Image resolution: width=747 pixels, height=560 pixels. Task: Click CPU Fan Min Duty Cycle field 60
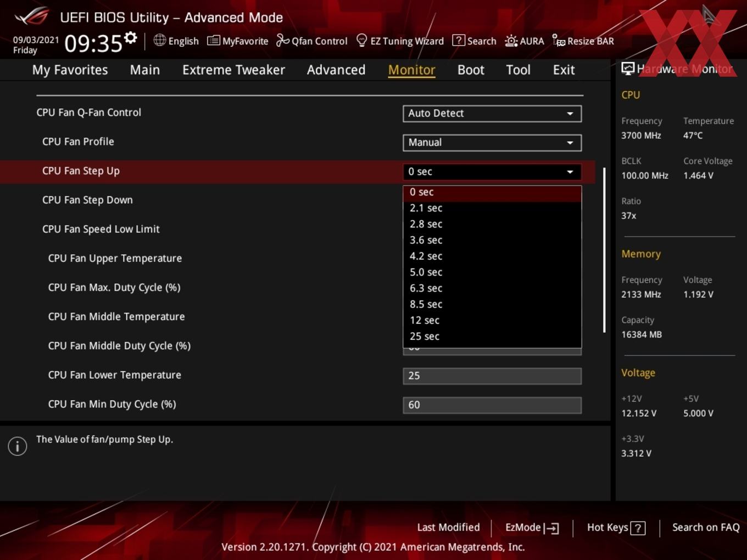coord(492,405)
